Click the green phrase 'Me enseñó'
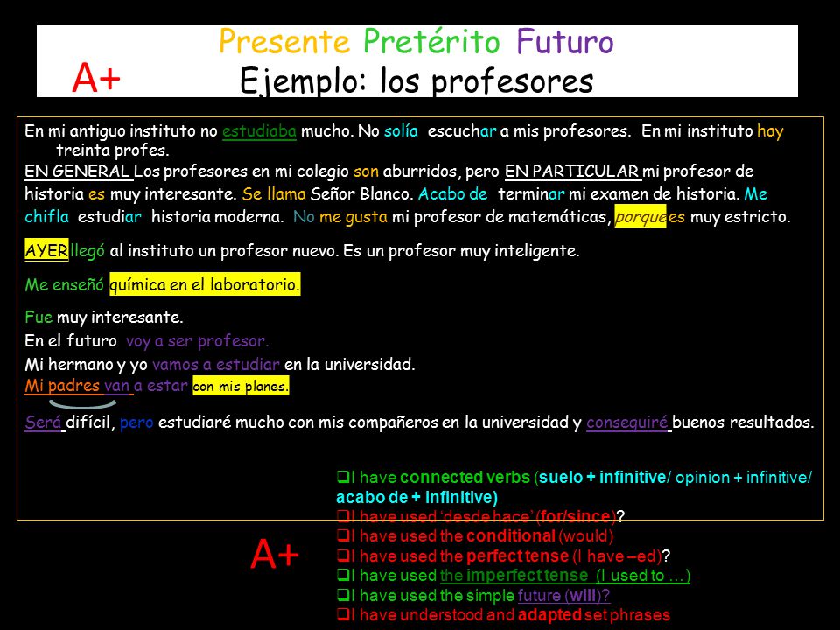Screen dimensions: 840x630 pos(64,284)
